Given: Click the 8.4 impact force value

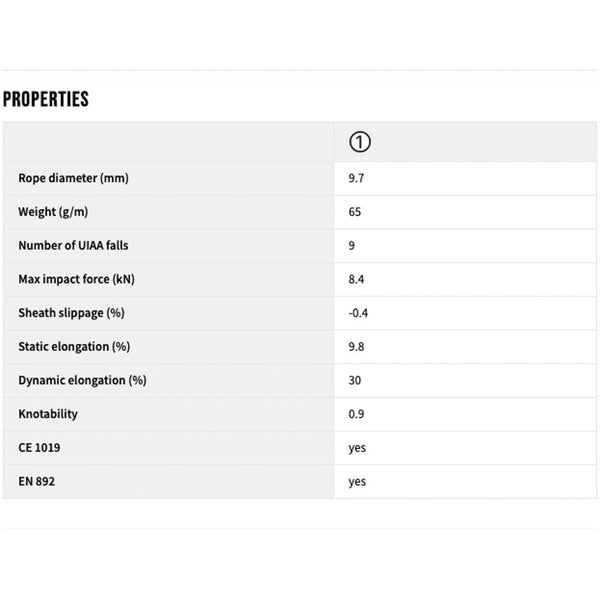Looking at the screenshot, I should click(x=356, y=279).
